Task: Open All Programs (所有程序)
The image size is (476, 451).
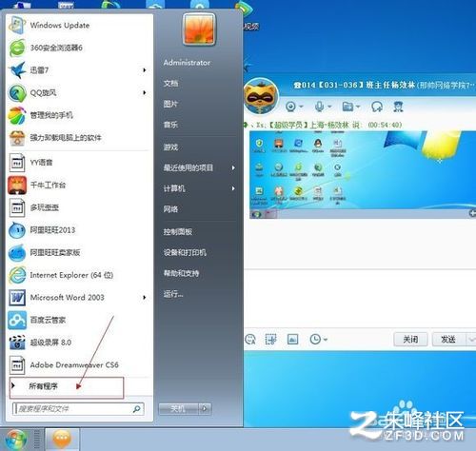Action: tap(44, 386)
